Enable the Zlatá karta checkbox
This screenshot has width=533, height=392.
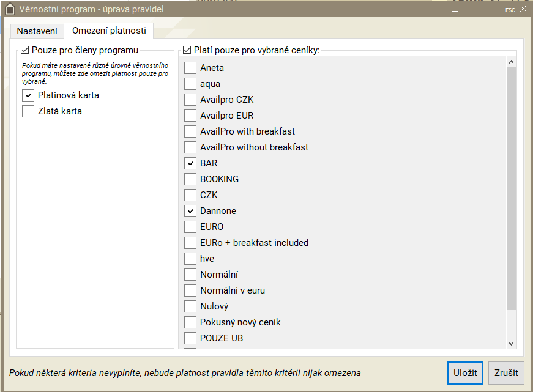click(28, 111)
